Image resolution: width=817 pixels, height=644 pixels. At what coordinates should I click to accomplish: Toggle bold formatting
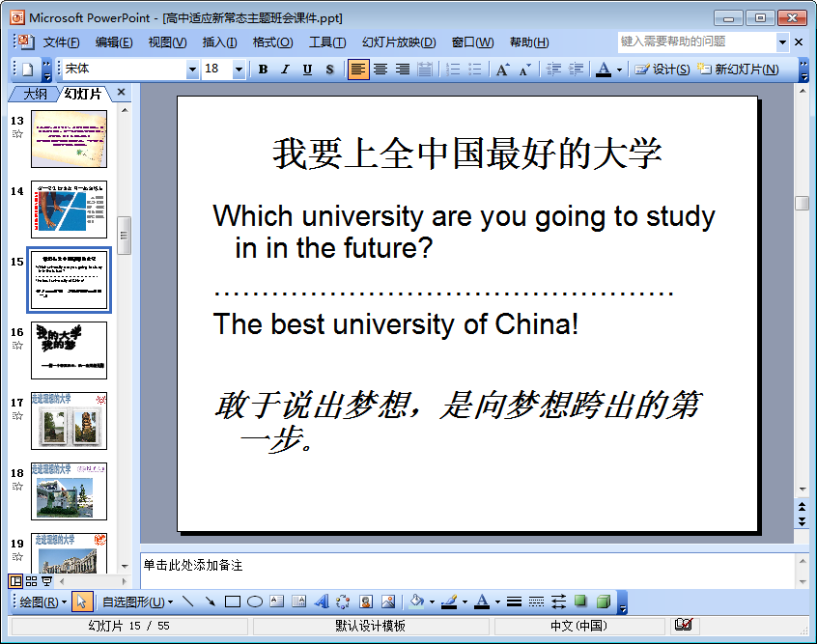pos(263,70)
